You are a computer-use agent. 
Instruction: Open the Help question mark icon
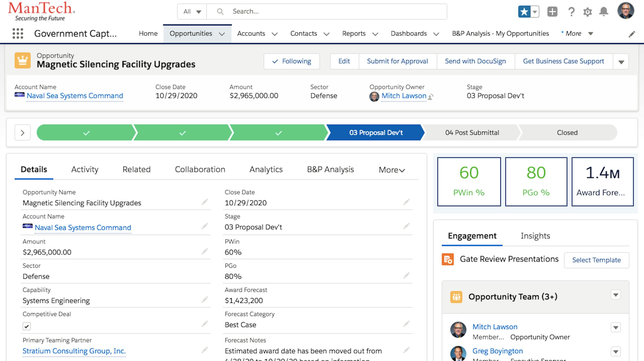pyautogui.click(x=571, y=12)
